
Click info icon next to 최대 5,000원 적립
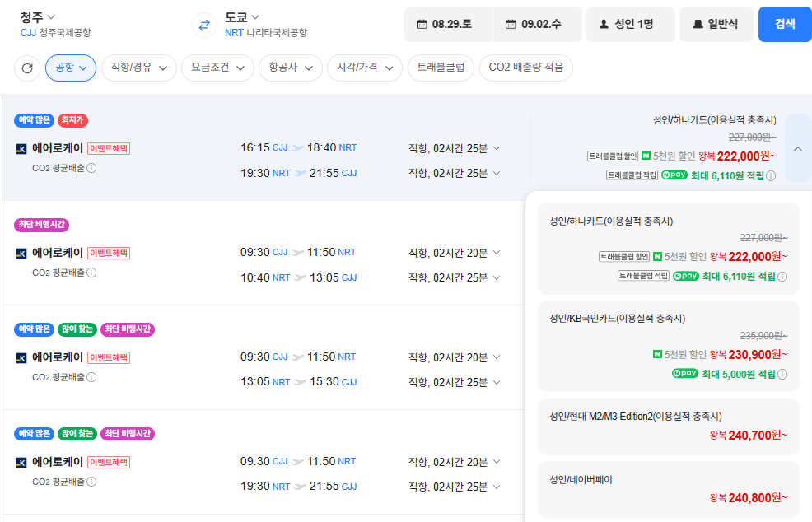click(x=782, y=375)
